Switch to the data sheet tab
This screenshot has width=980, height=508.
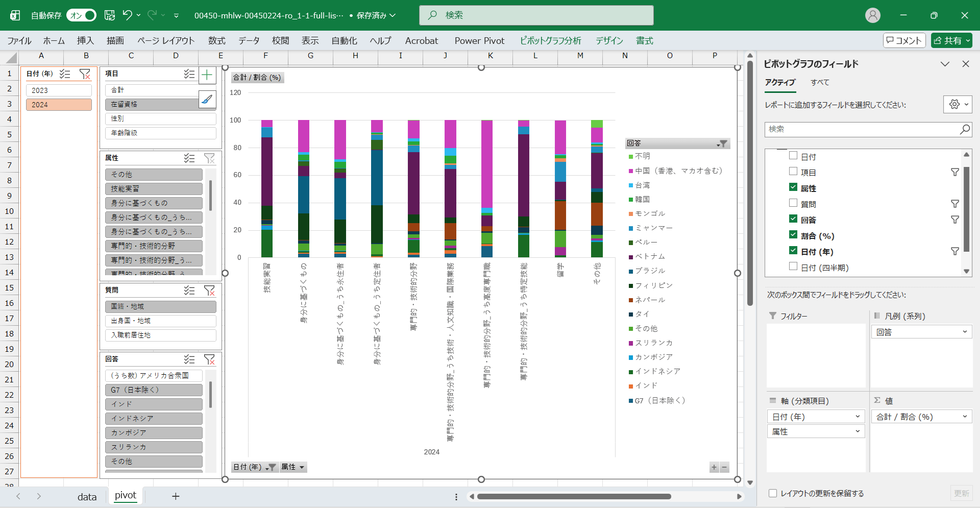click(87, 496)
